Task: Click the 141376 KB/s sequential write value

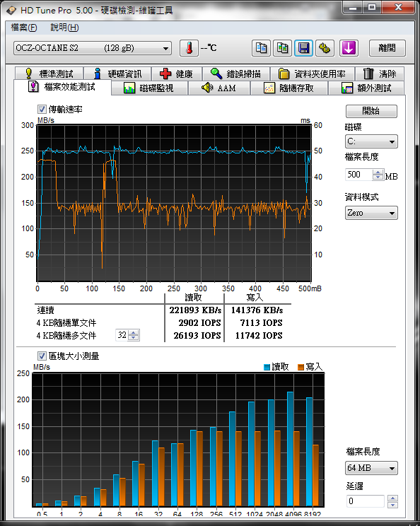Action: coord(257,310)
